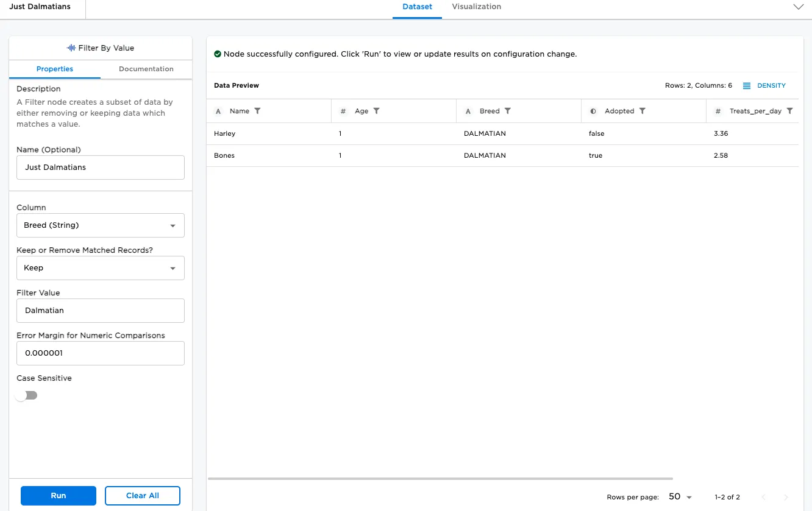
Task: Open the Treats_per_day column filter icon
Action: [x=790, y=111]
